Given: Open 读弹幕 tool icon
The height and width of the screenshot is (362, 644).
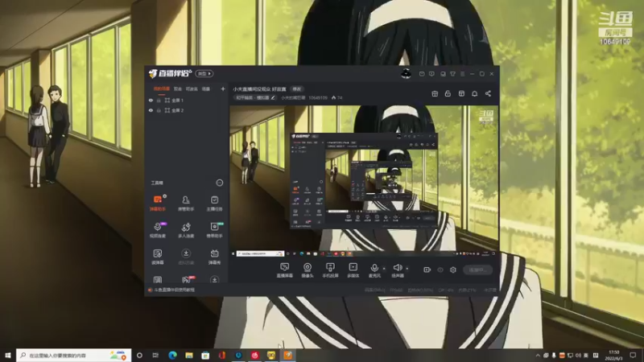Looking at the screenshot, I should coord(157,257).
